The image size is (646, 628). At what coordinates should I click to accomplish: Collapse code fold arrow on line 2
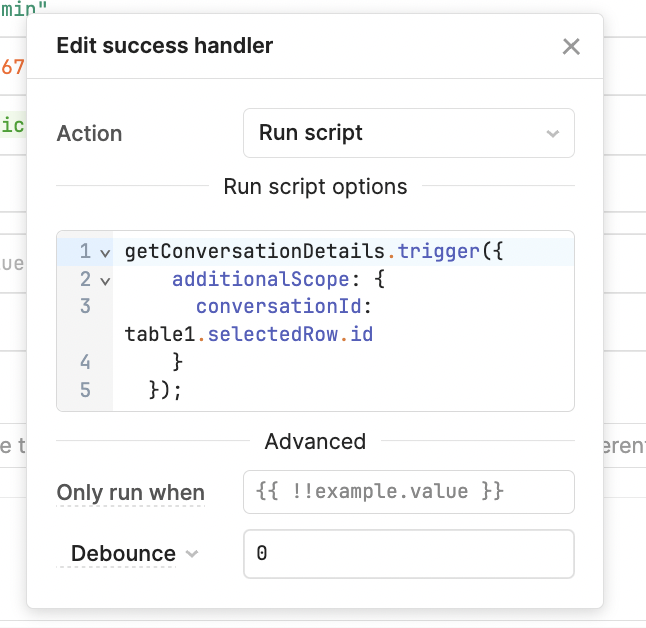[x=105, y=281]
